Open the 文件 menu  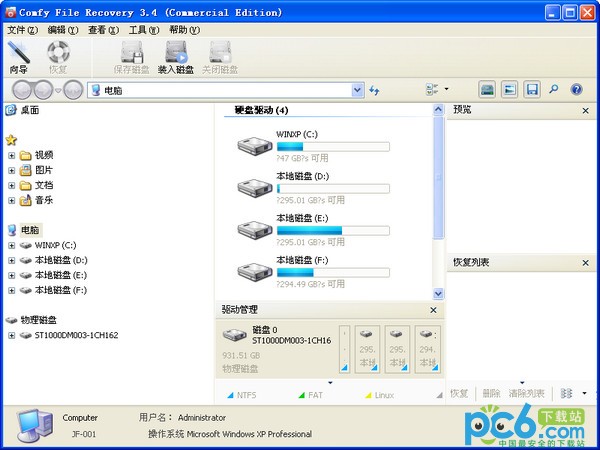[x=23, y=30]
